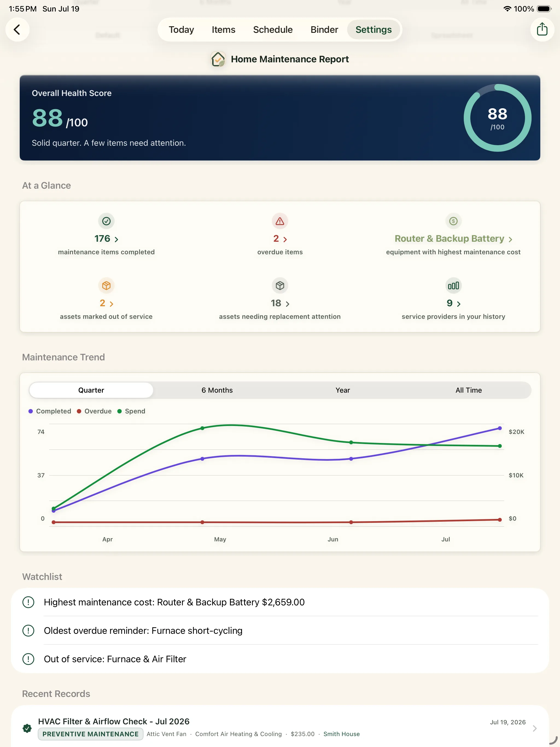
Task: Select the Quarter trend range
Action: click(x=91, y=390)
